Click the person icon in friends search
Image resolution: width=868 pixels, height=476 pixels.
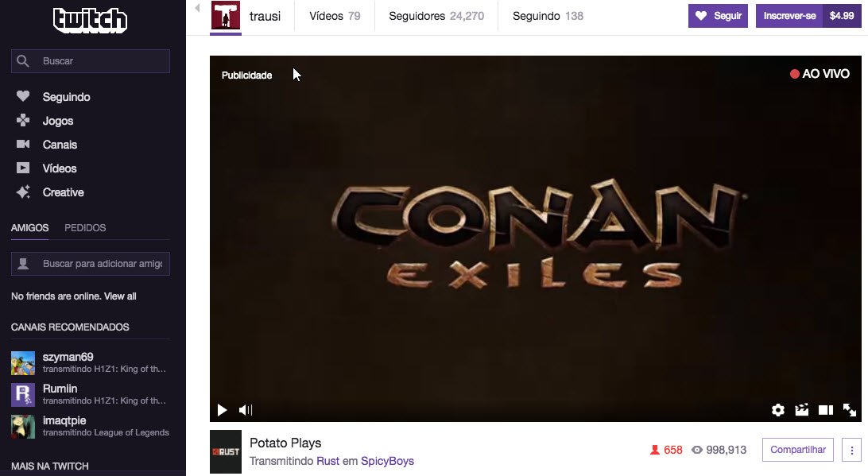coord(23,264)
